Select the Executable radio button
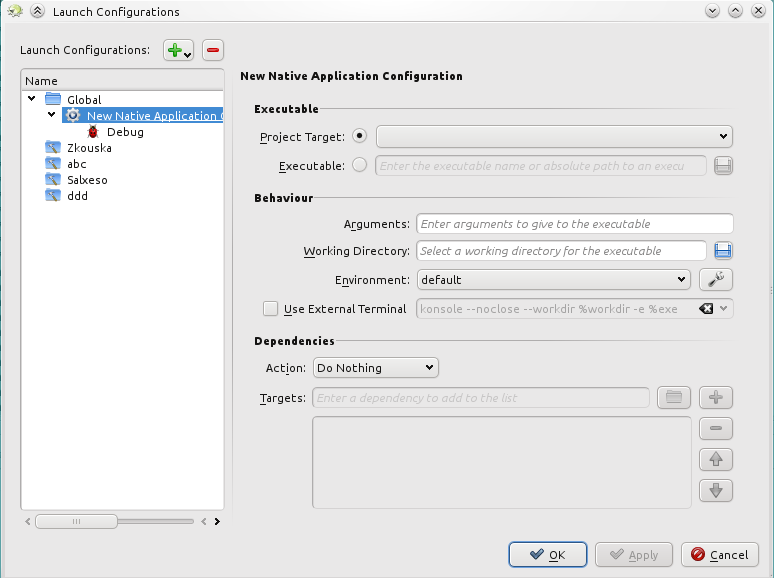 coord(360,165)
